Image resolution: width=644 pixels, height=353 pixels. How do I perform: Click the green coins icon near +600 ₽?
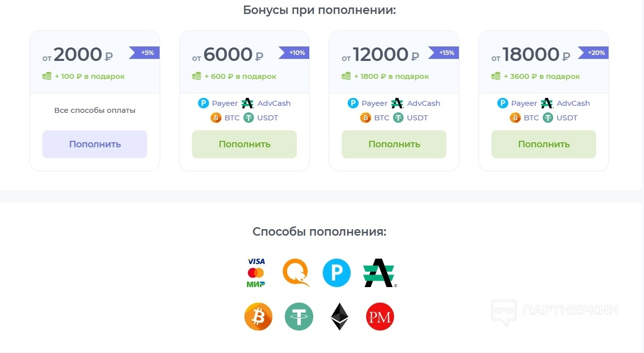197,76
